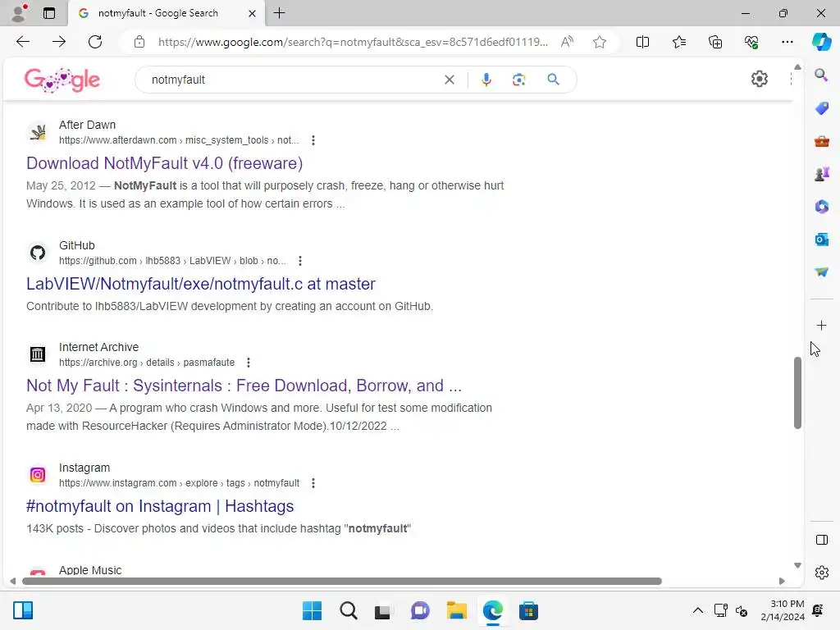Click the vertical page scrollbar thumb
This screenshot has height=630, width=840.
pyautogui.click(x=797, y=393)
